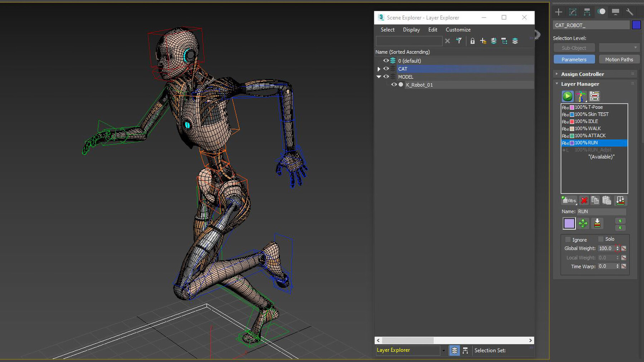Image resolution: width=644 pixels, height=362 pixels.
Task: Click the Motion Paths button
Action: tap(619, 59)
